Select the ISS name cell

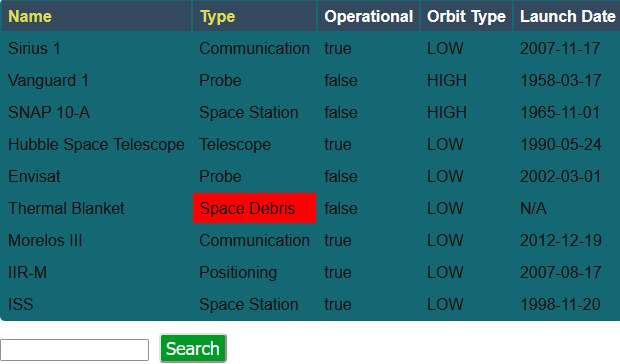point(96,304)
